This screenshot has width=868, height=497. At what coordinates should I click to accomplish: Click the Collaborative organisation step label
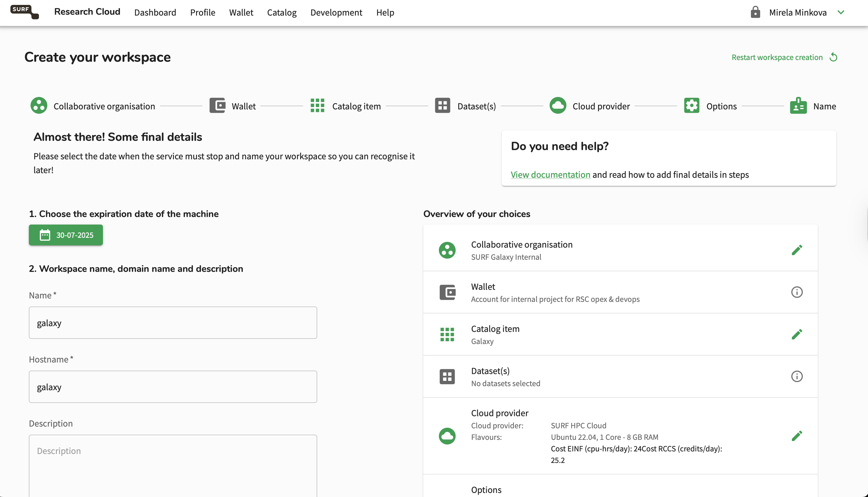(104, 106)
